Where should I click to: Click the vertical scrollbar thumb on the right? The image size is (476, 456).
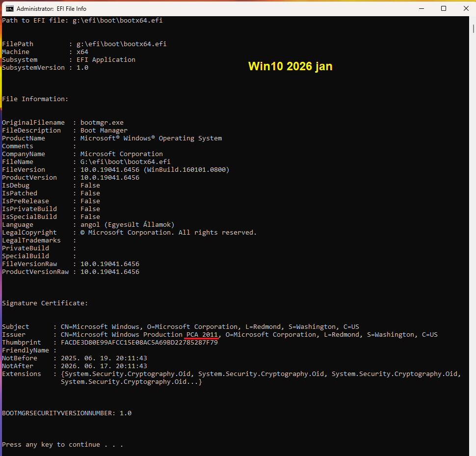point(473,29)
